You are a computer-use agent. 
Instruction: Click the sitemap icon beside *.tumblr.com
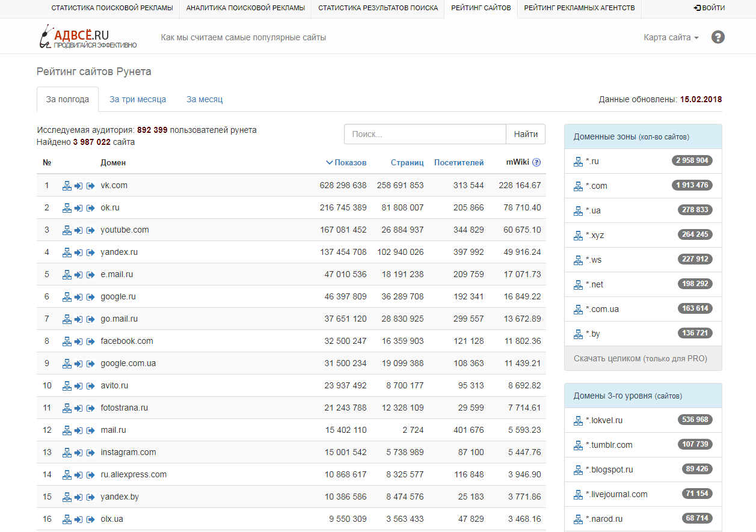tap(578, 445)
